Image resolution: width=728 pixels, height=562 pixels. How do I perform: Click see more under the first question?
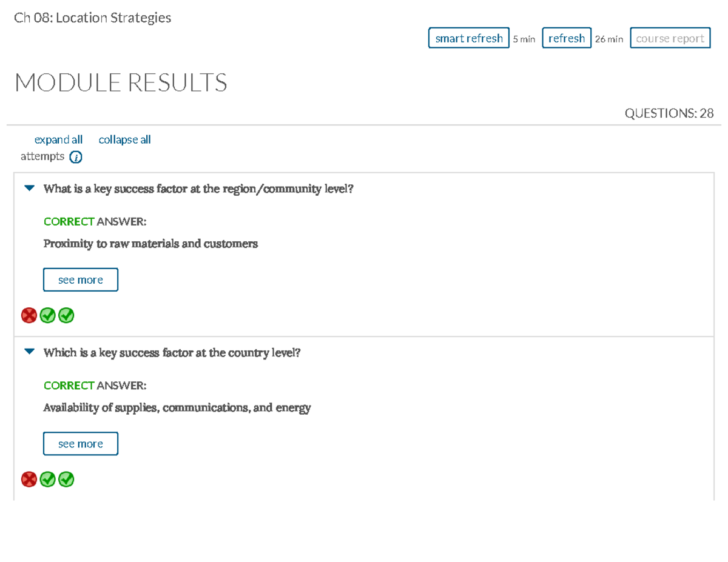click(80, 279)
